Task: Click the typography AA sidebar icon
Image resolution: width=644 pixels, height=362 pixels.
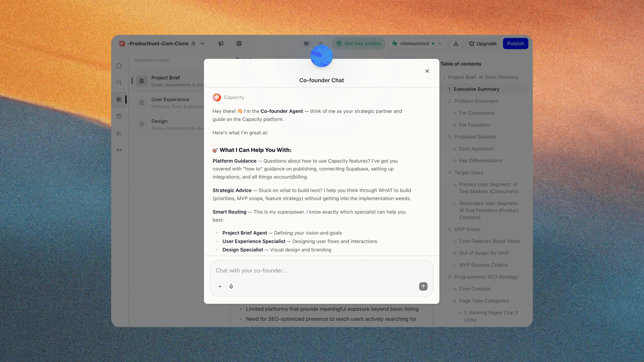Action: tap(119, 150)
